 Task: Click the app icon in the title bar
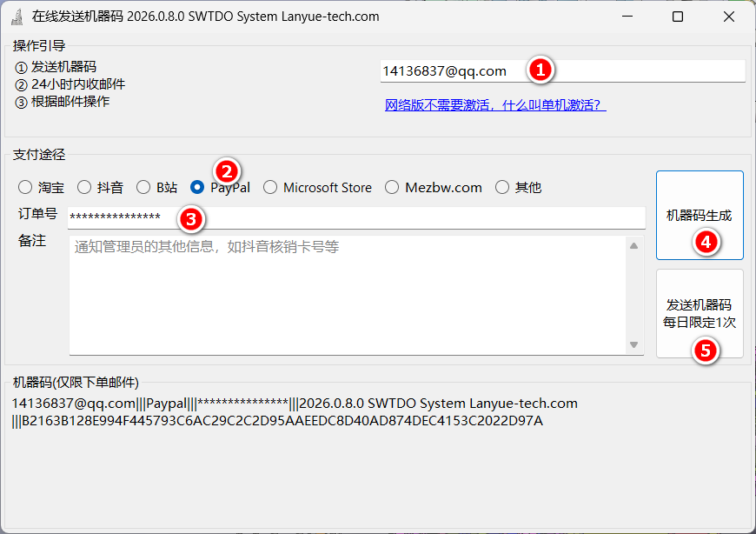click(x=17, y=17)
